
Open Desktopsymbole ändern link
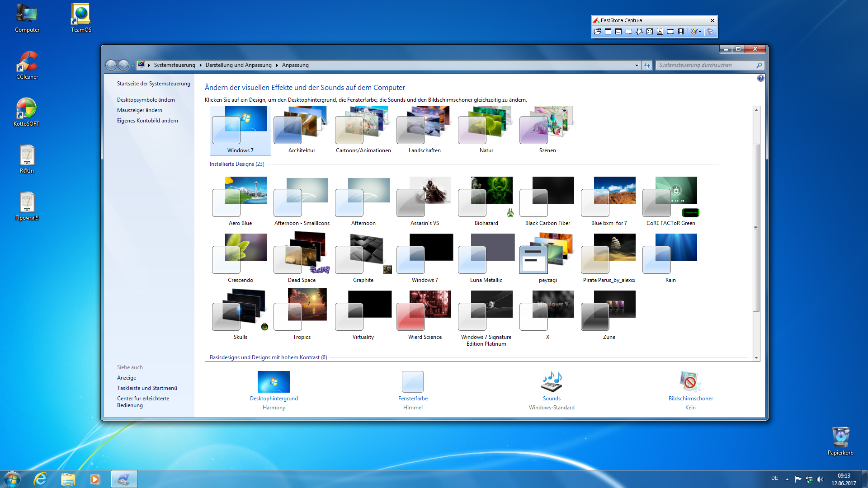pyautogui.click(x=146, y=100)
